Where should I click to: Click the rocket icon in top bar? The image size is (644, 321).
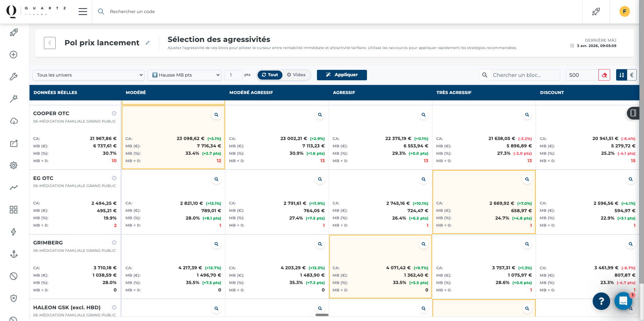(x=596, y=12)
